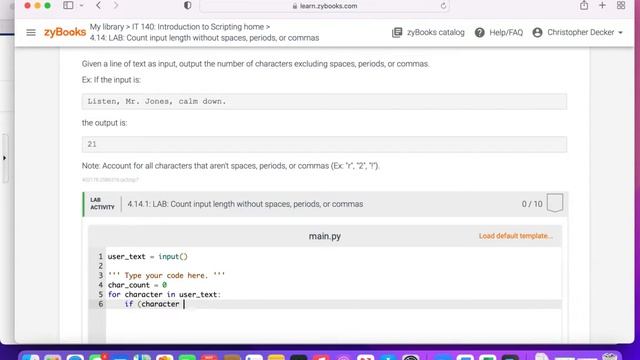Toggle the Safari sidebar button

(68, 5)
